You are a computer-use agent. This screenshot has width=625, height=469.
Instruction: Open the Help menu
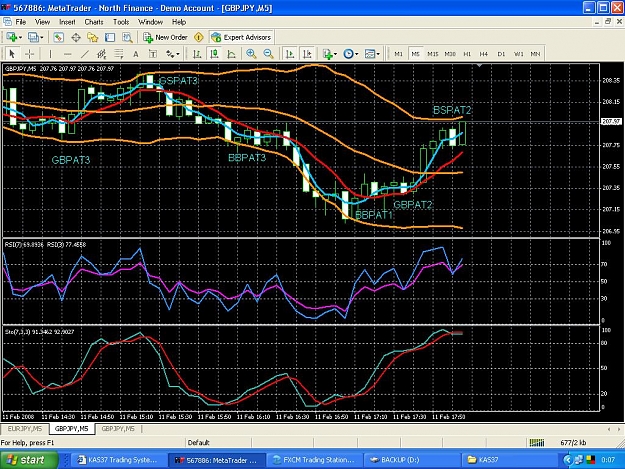click(179, 22)
